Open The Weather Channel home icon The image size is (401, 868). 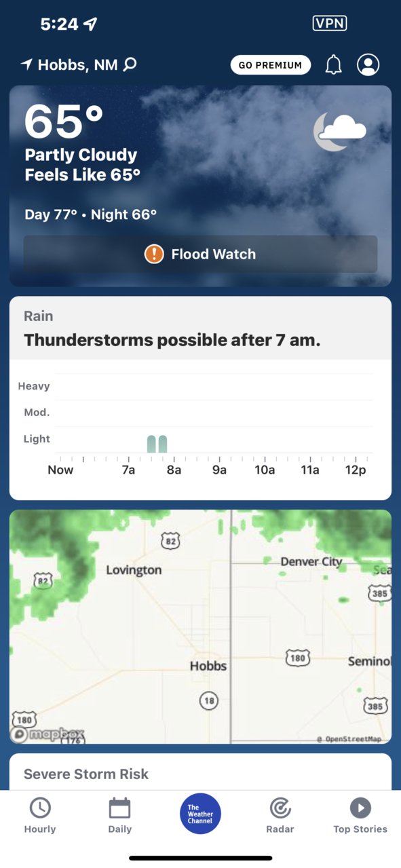pyautogui.click(x=200, y=814)
